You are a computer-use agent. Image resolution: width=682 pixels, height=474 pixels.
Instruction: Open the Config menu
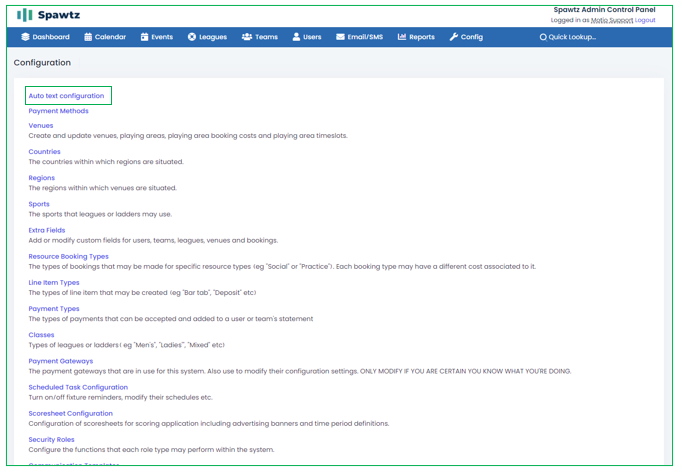466,37
